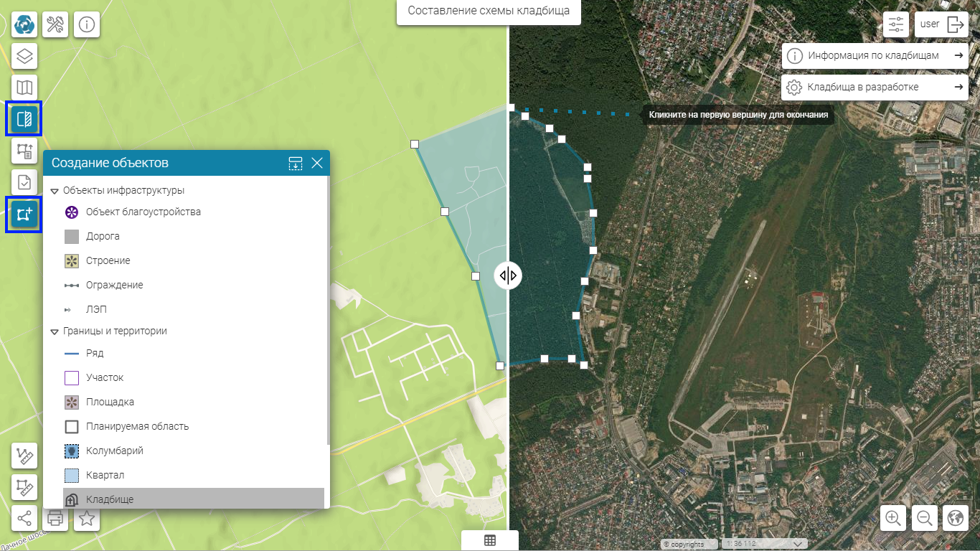Collapse the Границы и территории group

pos(55,331)
